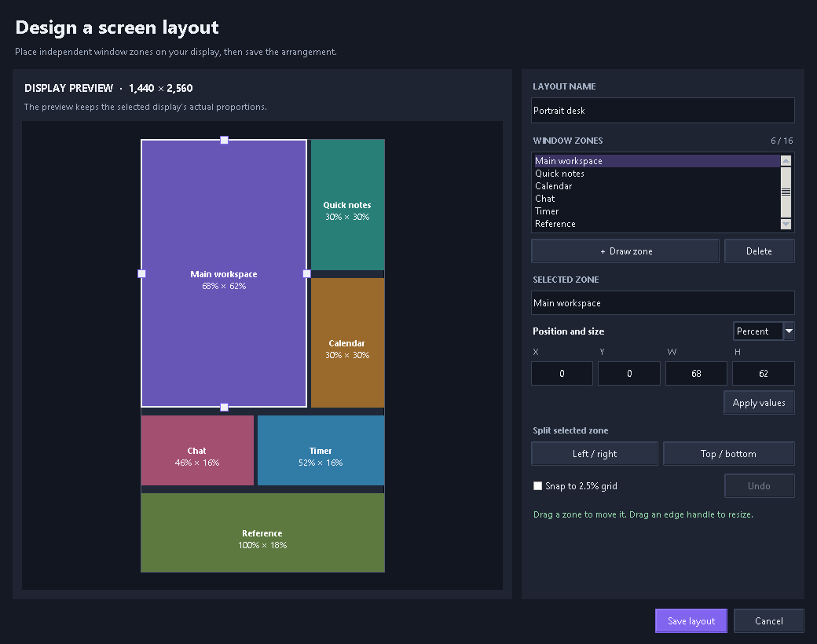The width and height of the screenshot is (817, 644).
Task: Select the Quick notes zone in preview
Action: pyautogui.click(x=347, y=205)
